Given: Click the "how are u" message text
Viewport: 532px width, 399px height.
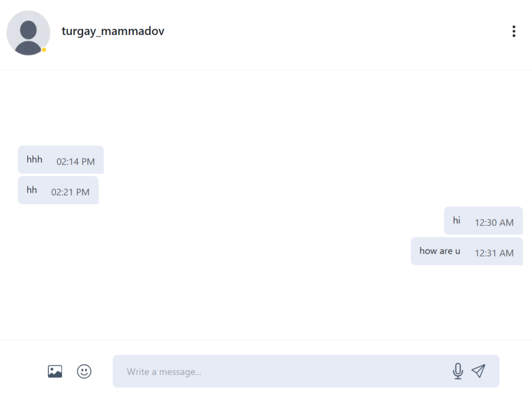Looking at the screenshot, I should click(440, 251).
